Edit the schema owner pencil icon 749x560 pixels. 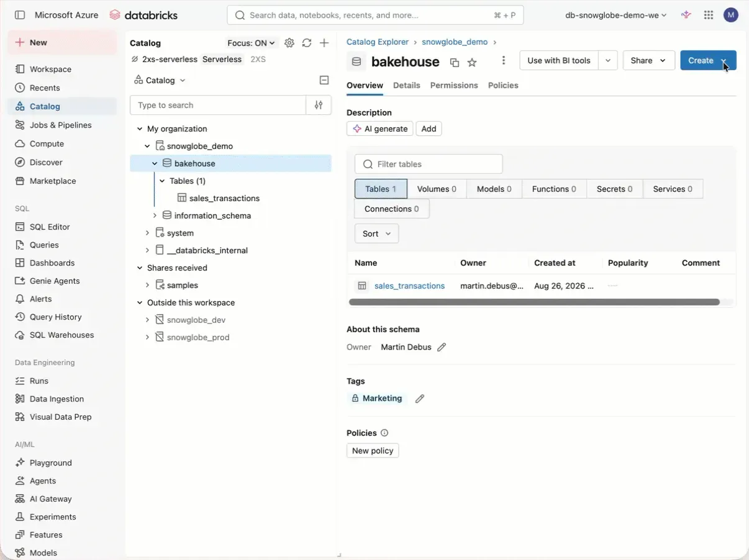442,347
